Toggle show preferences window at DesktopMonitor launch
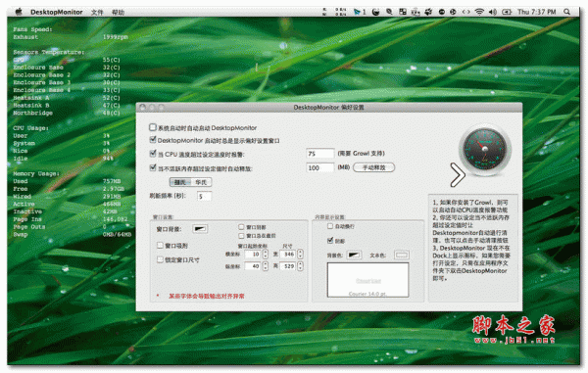Screen dimensions: 588x373 coord(153,140)
